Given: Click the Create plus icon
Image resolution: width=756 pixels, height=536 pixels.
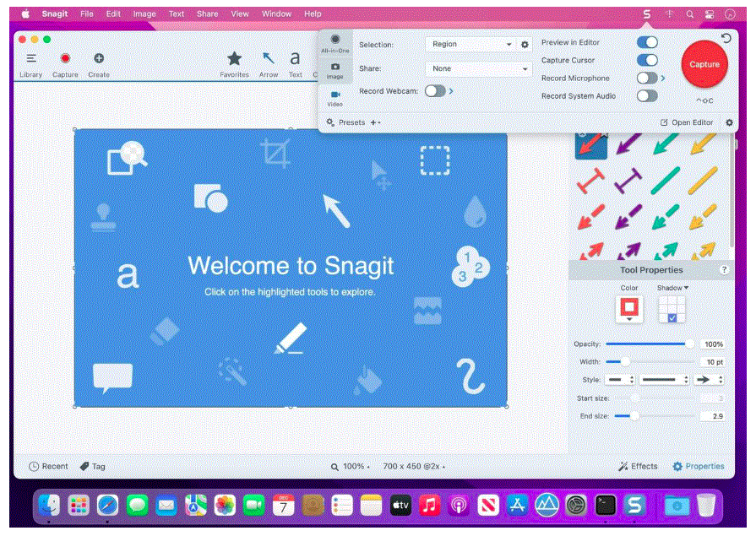Looking at the screenshot, I should [98, 65].
